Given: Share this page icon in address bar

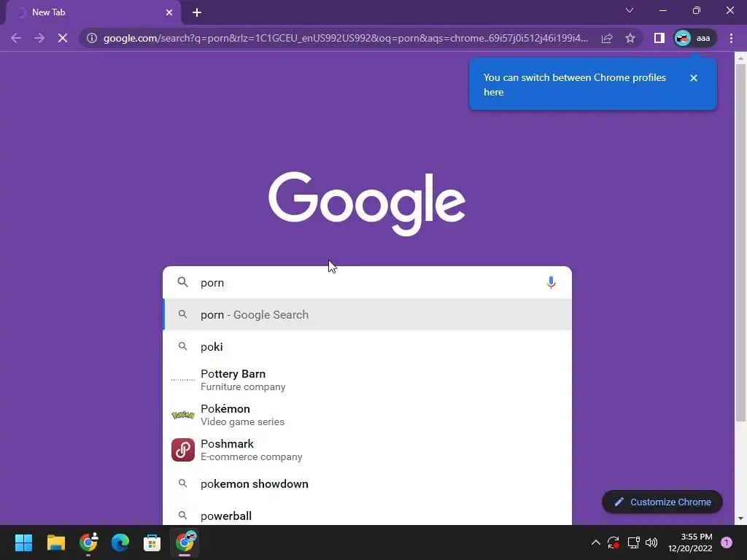Looking at the screenshot, I should (607, 38).
